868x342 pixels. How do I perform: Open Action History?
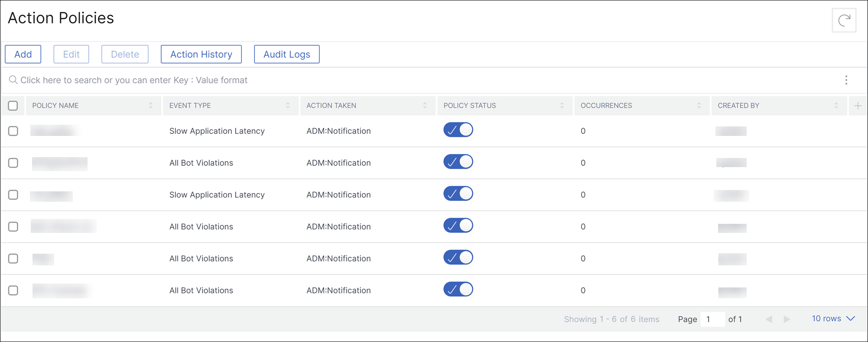click(x=201, y=54)
